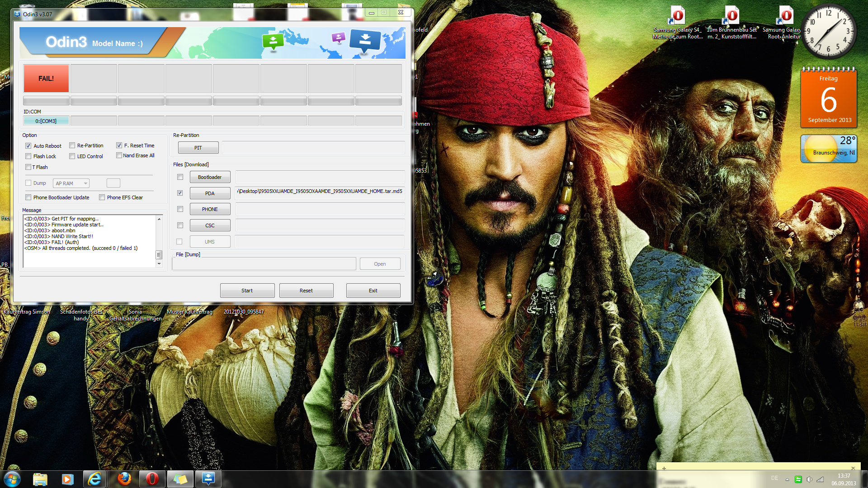Image resolution: width=868 pixels, height=488 pixels.
Task: Click message log scrollbar up arrow
Action: click(159, 219)
